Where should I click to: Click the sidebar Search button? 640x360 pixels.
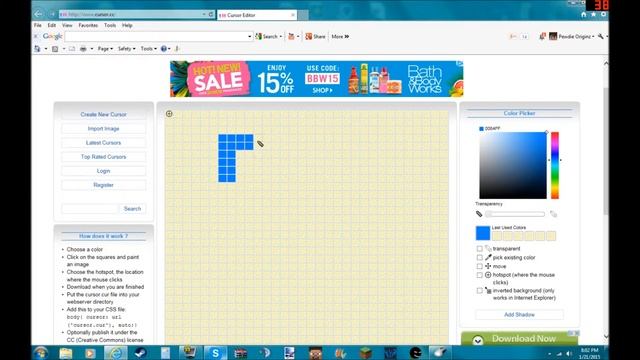(132, 209)
